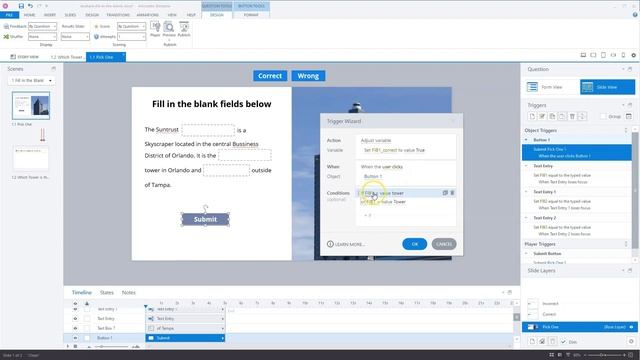Click the Feedback icon in the Display group

pyautogui.click(x=6, y=26)
